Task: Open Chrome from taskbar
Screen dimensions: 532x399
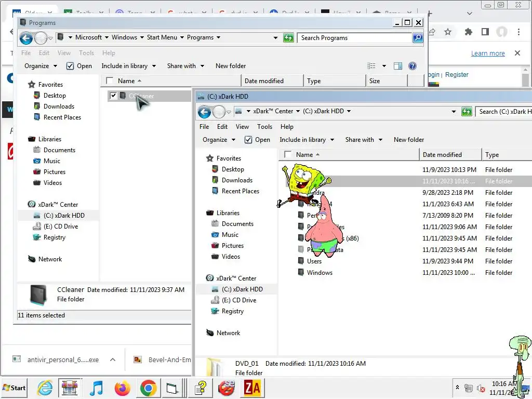Action: click(x=148, y=388)
